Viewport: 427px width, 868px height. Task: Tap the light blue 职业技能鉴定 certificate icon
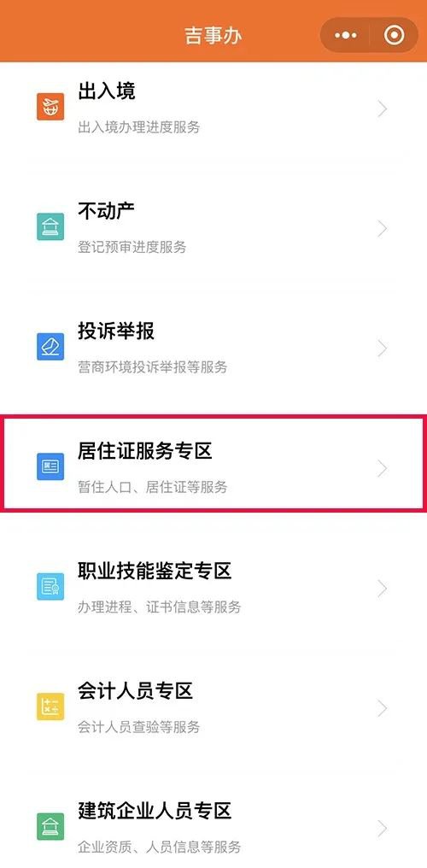[x=50, y=587]
